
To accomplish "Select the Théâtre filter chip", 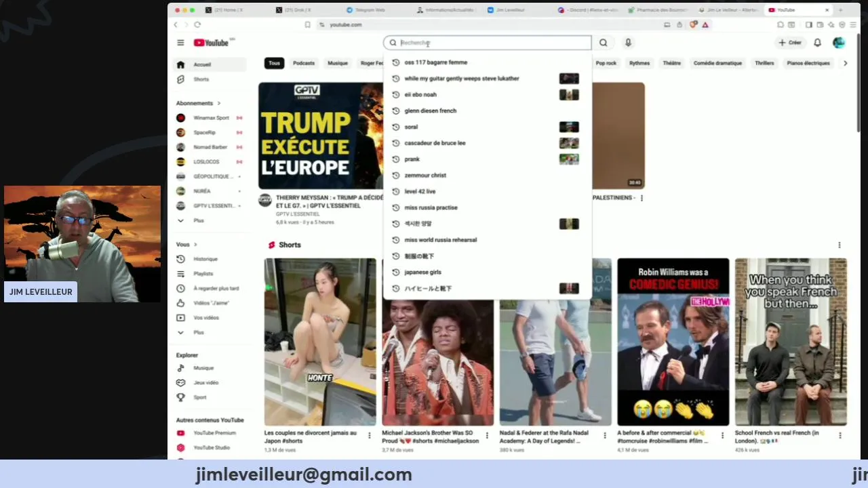I will click(x=671, y=63).
